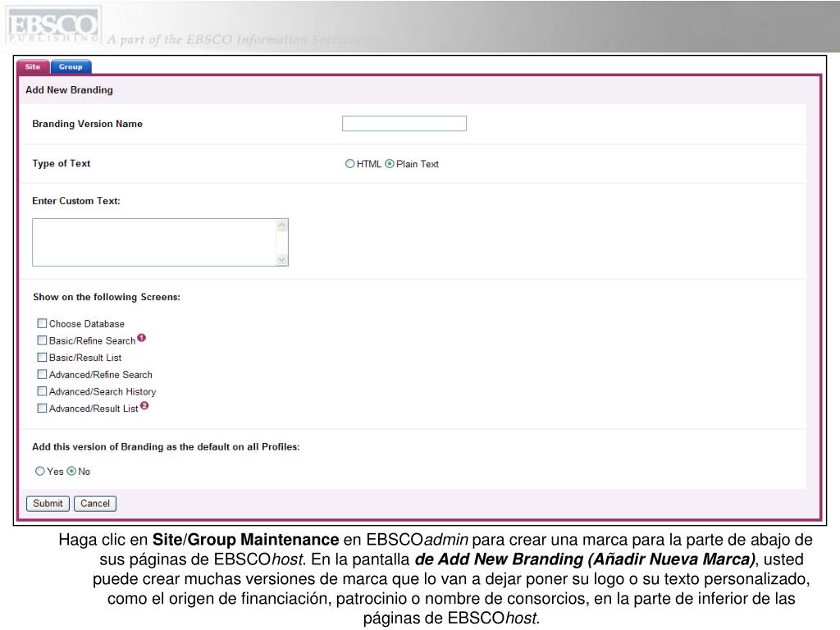
Task: Select Yes for default branding
Action: pyautogui.click(x=39, y=471)
